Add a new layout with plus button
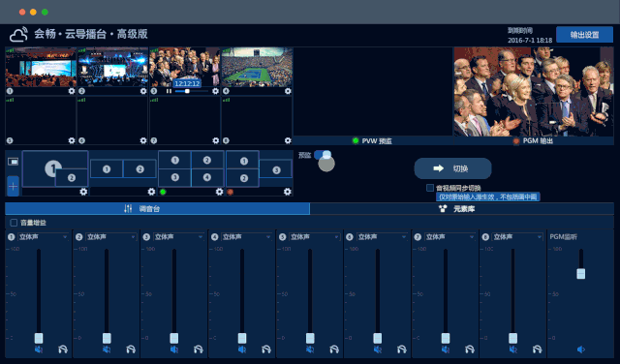 tap(13, 186)
